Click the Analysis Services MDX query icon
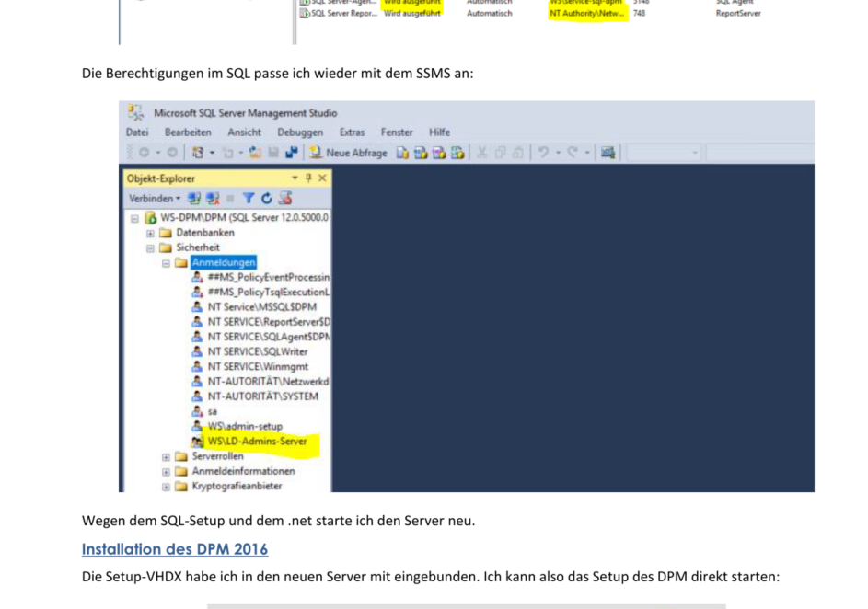This screenshot has width=868, height=609. [x=421, y=153]
